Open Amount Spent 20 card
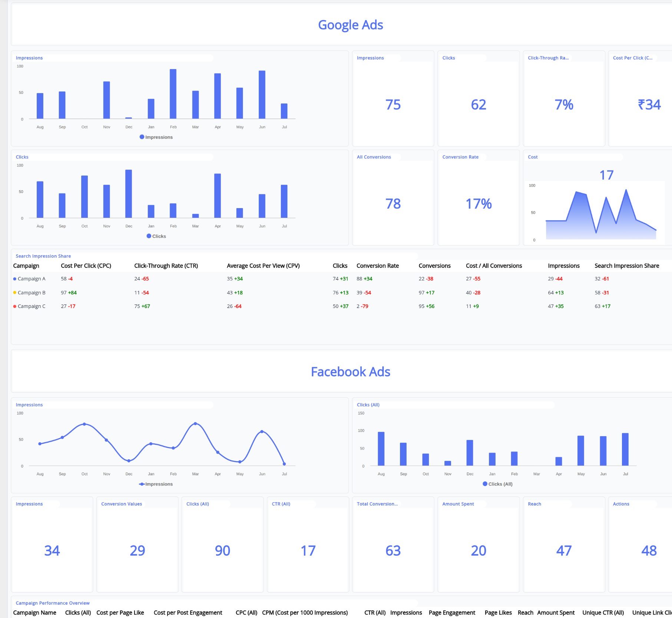This screenshot has height=618, width=672. point(479,545)
